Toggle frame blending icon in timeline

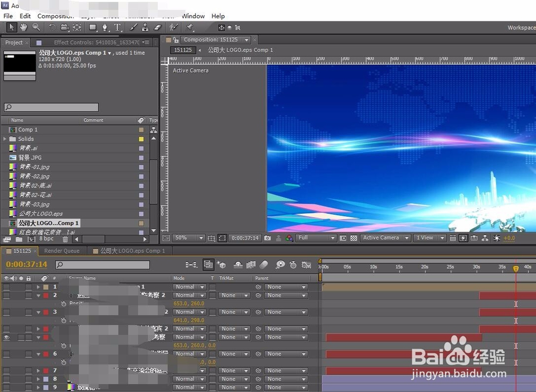(x=251, y=265)
